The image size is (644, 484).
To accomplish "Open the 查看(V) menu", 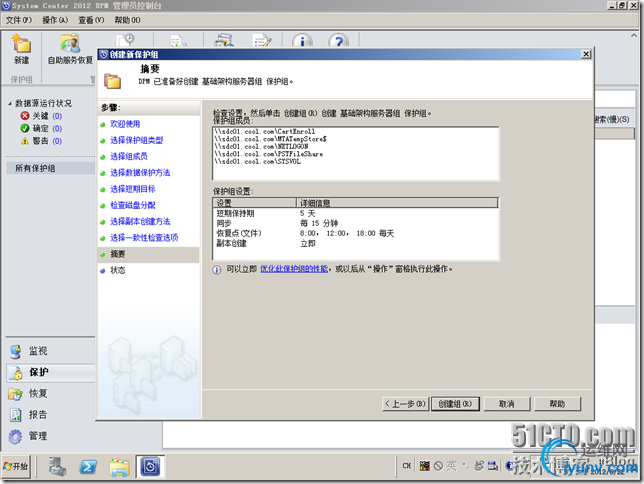I will [91, 20].
